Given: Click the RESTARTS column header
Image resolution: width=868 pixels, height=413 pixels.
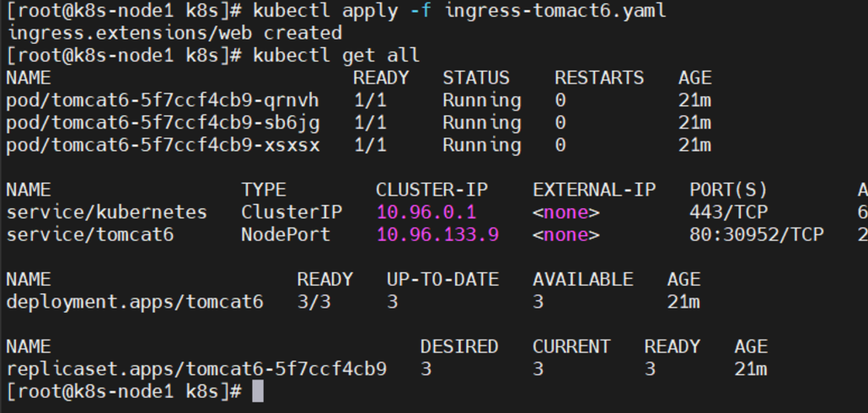Looking at the screenshot, I should [x=599, y=78].
